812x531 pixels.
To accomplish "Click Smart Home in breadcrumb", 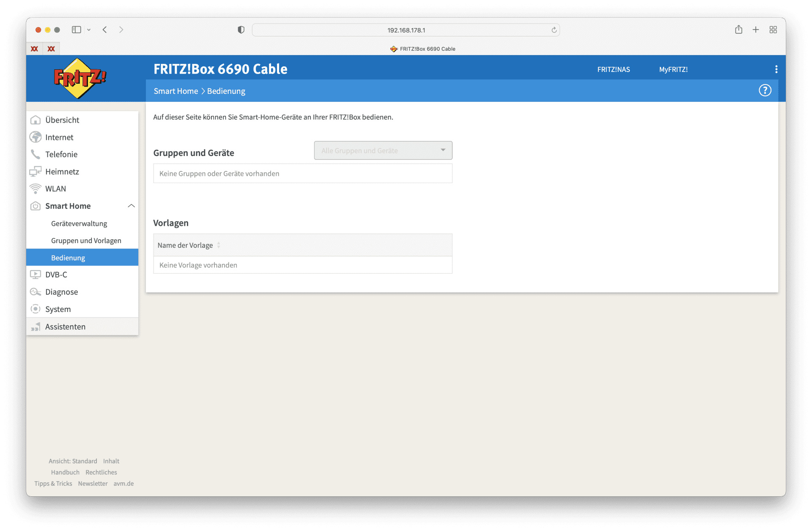I will 176,91.
